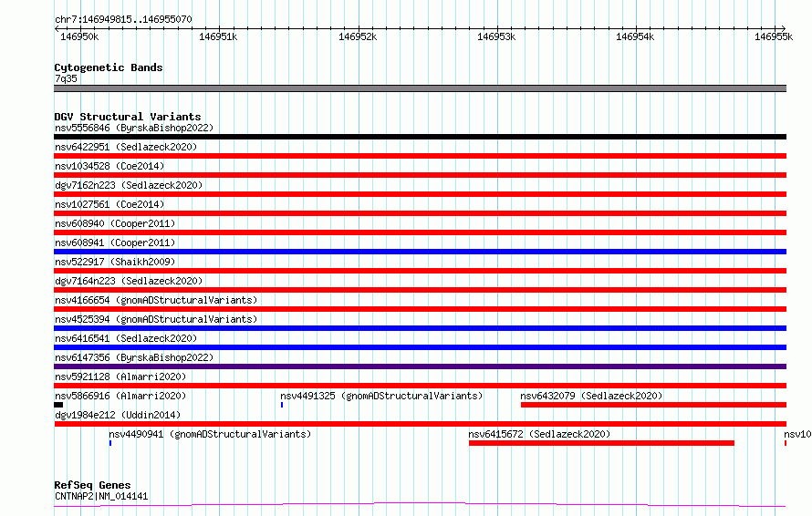Click the nsv4166654 (gnomADStructuralVariants) label
812x516 pixels.
(x=156, y=300)
